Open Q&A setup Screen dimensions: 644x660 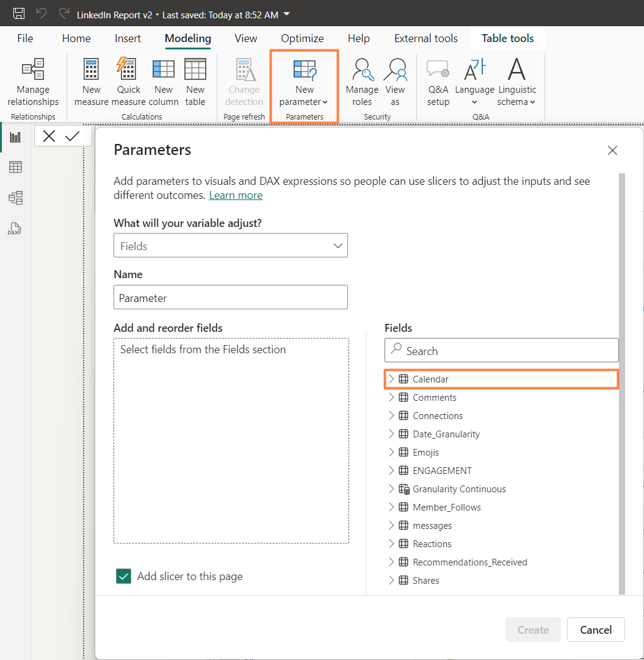[x=437, y=82]
